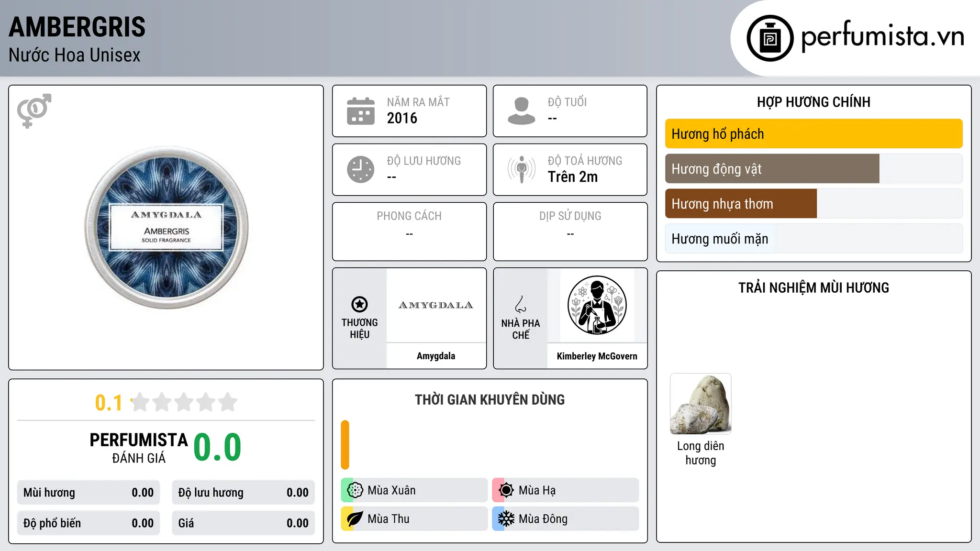Click the Hương nhựa thơm accord bar
This screenshot has width=980, height=551.
tap(813, 204)
